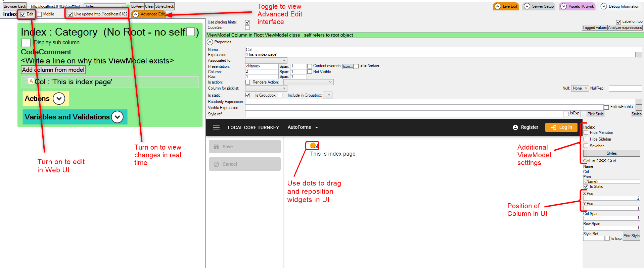Expand Variables and Validations section
Viewport: 644px width, 268px height.
pyautogui.click(x=117, y=117)
